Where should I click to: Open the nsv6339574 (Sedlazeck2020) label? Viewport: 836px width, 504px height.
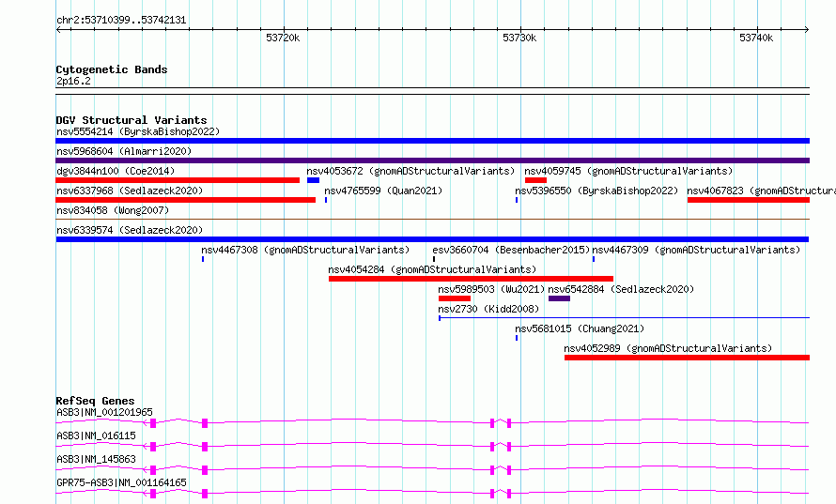click(x=130, y=230)
